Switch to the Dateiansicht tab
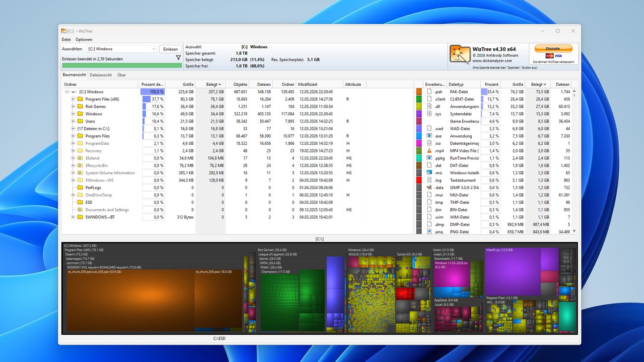 (x=101, y=75)
